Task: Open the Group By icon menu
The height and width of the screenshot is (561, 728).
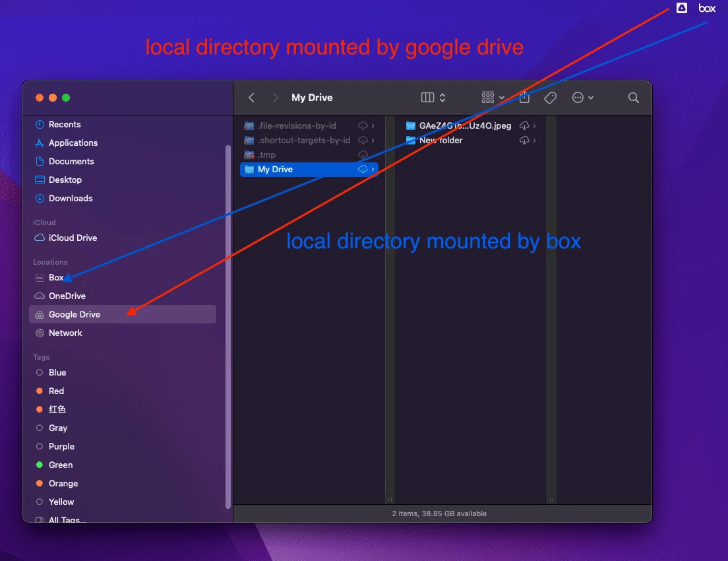Action: 493,98
